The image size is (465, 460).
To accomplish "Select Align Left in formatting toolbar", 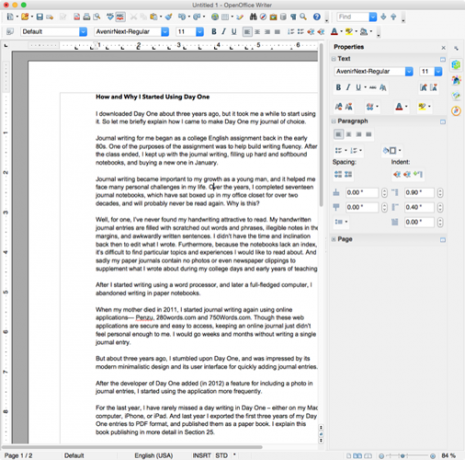I will click(247, 32).
